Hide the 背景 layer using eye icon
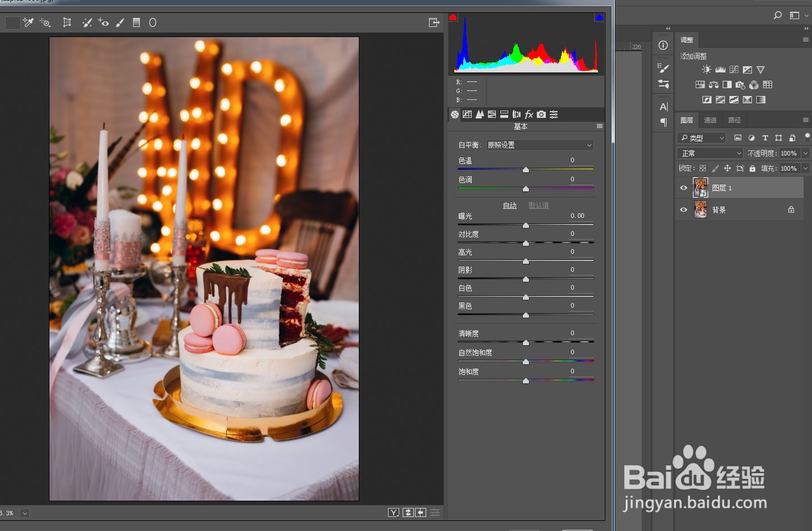 click(683, 210)
